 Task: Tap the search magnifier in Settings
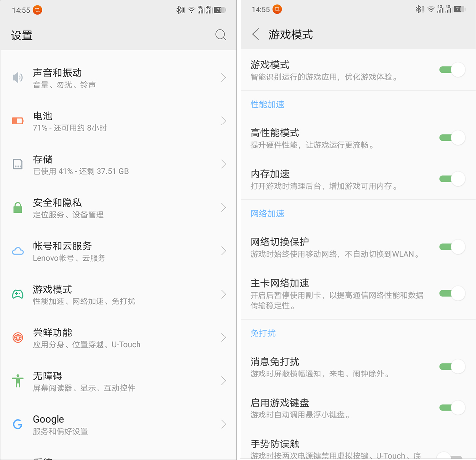(220, 35)
